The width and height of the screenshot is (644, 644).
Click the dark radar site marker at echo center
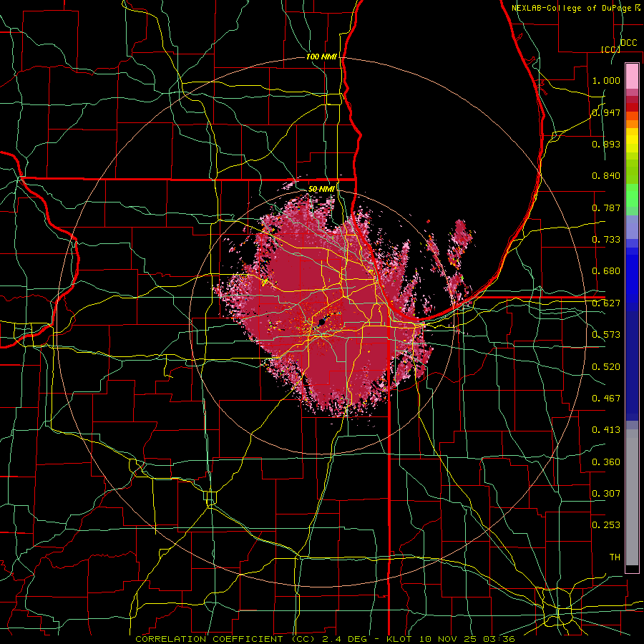point(321,323)
